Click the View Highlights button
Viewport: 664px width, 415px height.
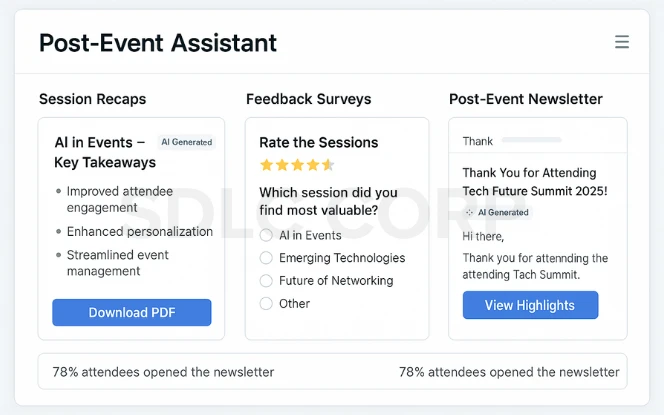pyautogui.click(x=530, y=305)
